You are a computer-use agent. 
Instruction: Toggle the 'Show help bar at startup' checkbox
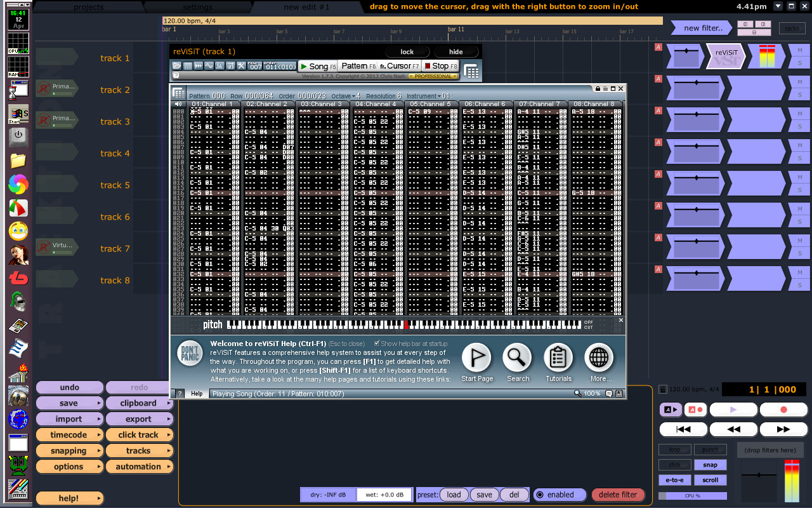tap(377, 344)
